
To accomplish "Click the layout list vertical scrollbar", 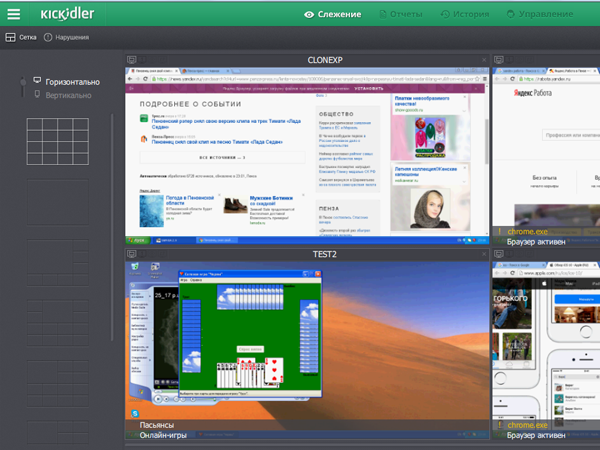I will click(112, 227).
